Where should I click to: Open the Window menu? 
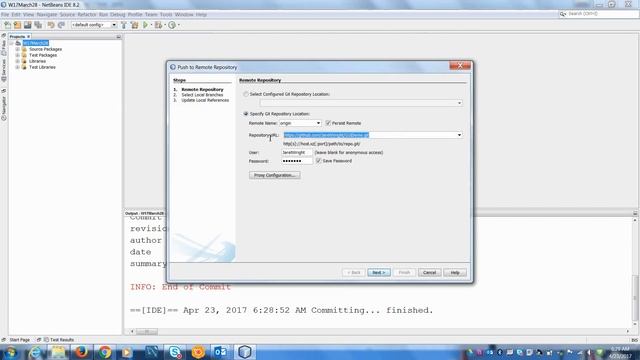click(184, 15)
